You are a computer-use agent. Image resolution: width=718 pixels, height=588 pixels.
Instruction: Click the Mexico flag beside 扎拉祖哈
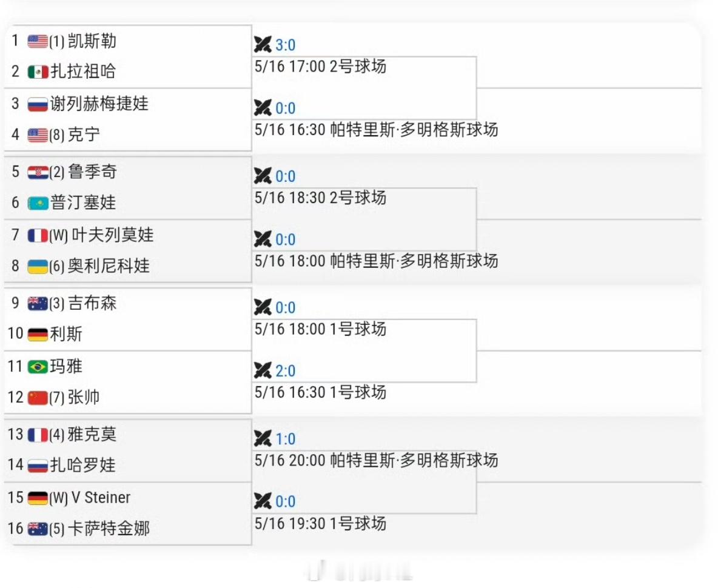tap(38, 72)
